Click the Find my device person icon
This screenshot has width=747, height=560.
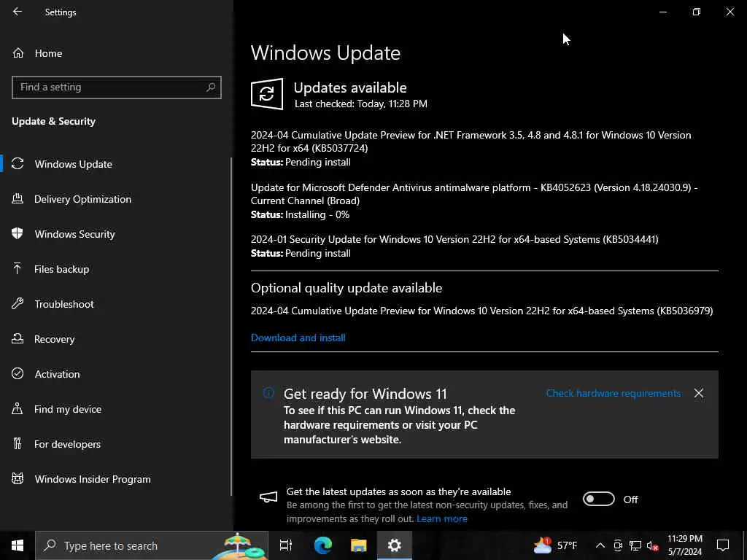click(x=18, y=409)
